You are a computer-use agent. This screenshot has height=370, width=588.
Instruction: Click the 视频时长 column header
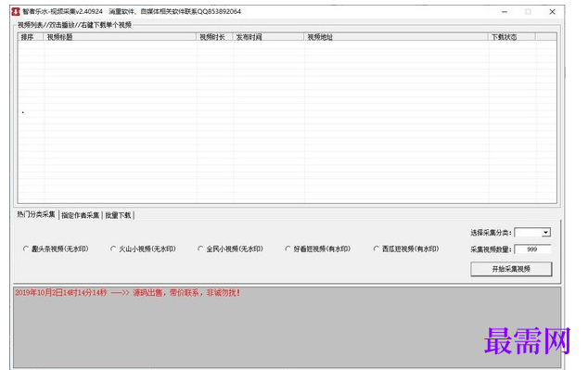click(214, 37)
